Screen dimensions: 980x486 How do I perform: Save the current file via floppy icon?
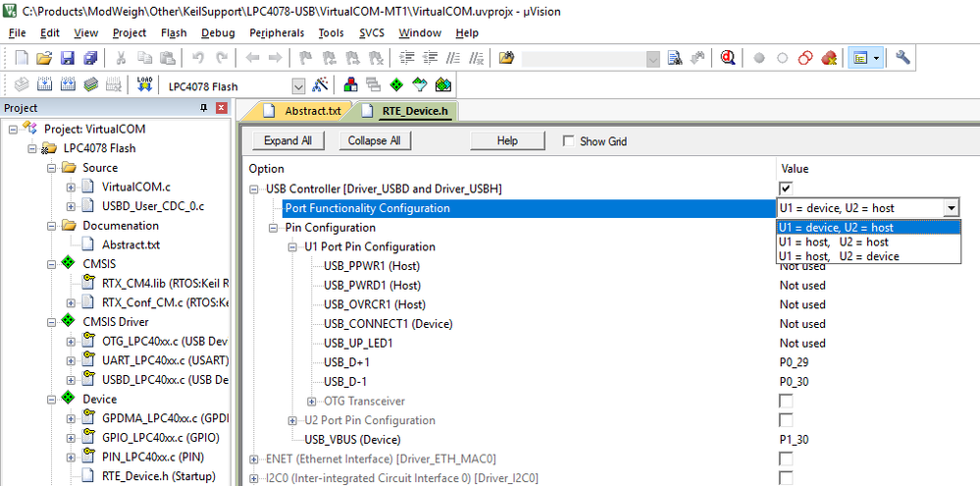click(x=68, y=58)
